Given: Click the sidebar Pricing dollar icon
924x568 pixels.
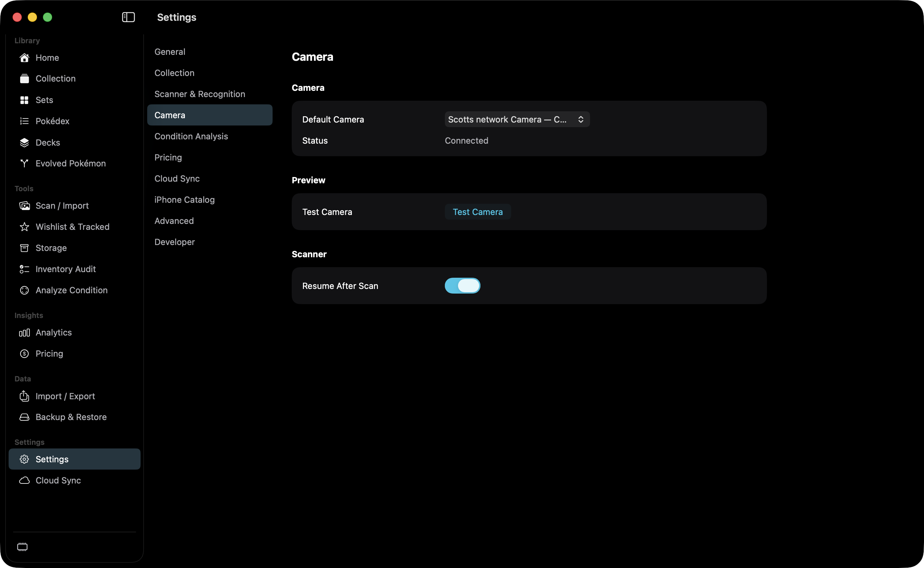Looking at the screenshot, I should [x=24, y=354].
